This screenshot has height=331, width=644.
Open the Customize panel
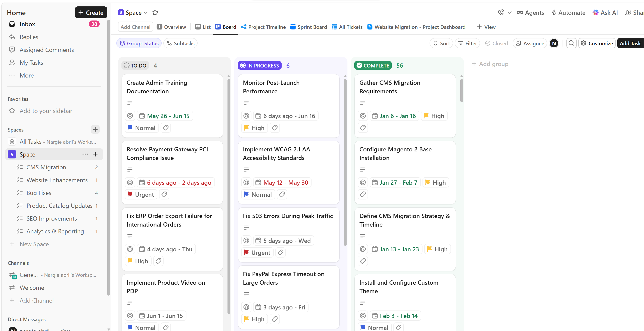597,43
